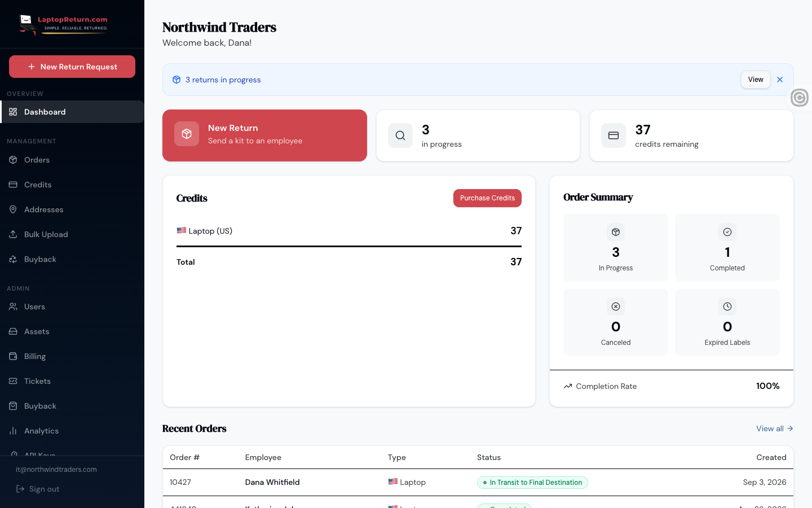Open Analytics page
812x508 pixels.
coord(72,431)
